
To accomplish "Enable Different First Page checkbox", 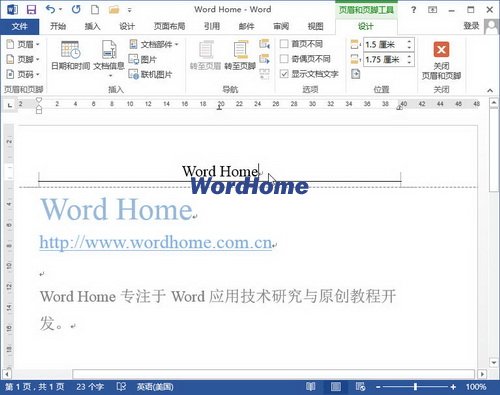I will click(284, 44).
